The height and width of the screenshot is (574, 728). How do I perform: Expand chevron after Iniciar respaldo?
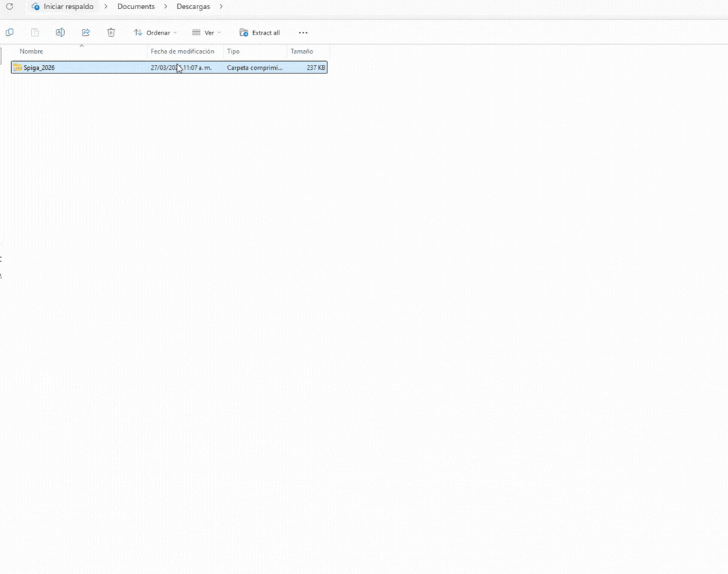coord(106,6)
